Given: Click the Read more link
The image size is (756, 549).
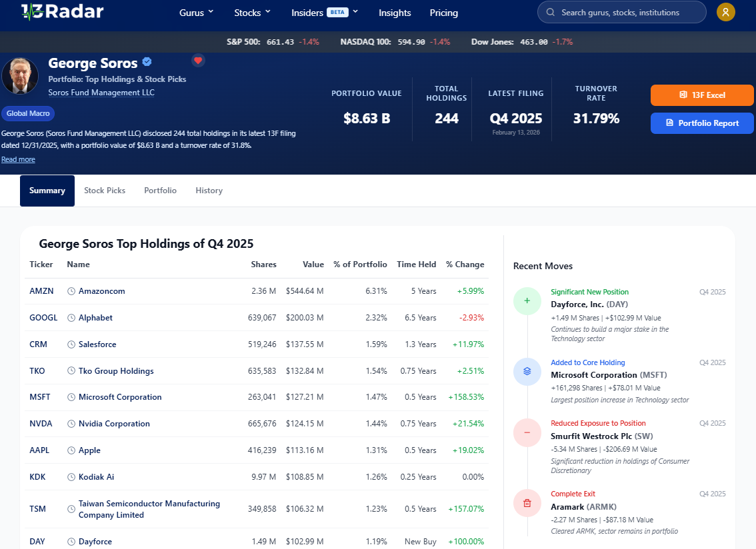Looking at the screenshot, I should [x=18, y=159].
